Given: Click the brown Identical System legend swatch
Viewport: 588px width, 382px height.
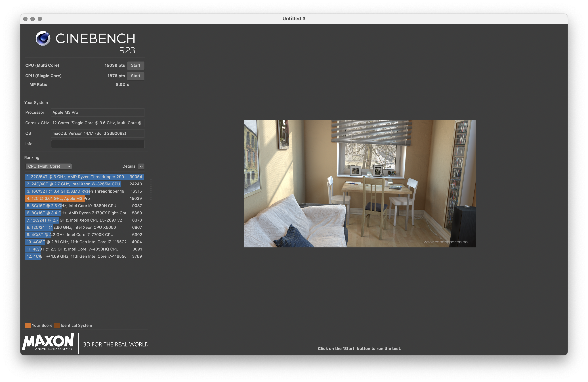Looking at the screenshot, I should (x=57, y=326).
